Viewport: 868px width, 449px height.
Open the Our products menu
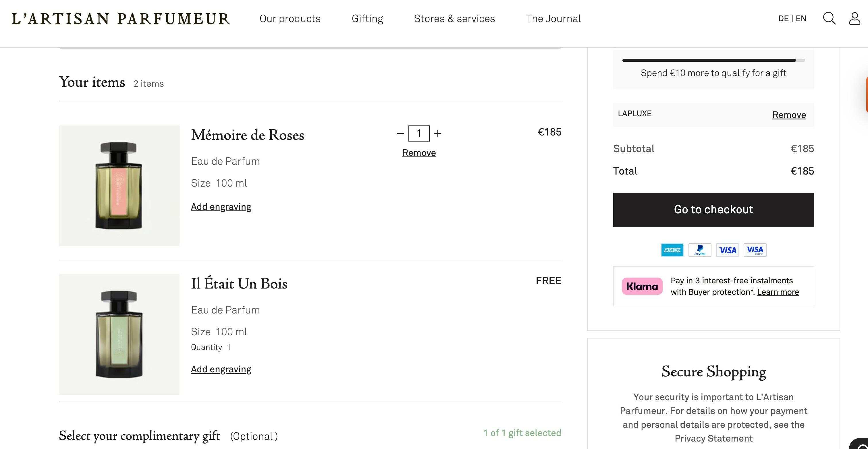290,19
